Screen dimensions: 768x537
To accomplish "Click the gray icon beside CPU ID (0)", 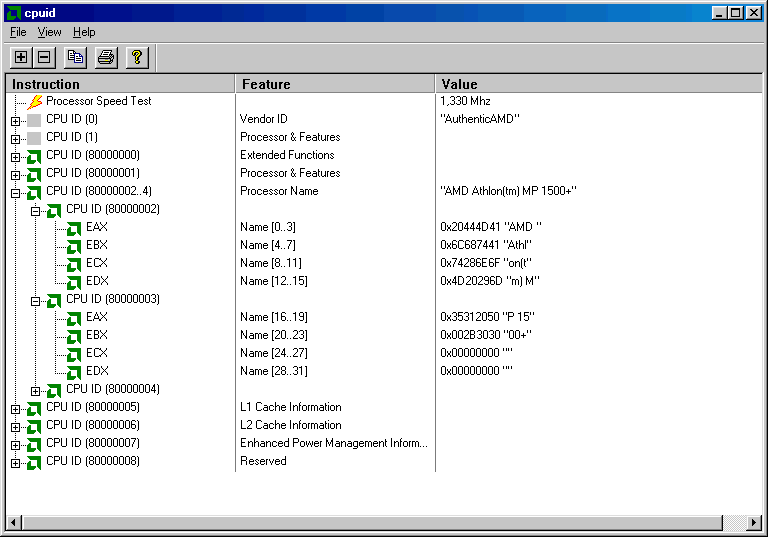I will pyautogui.click(x=34, y=120).
